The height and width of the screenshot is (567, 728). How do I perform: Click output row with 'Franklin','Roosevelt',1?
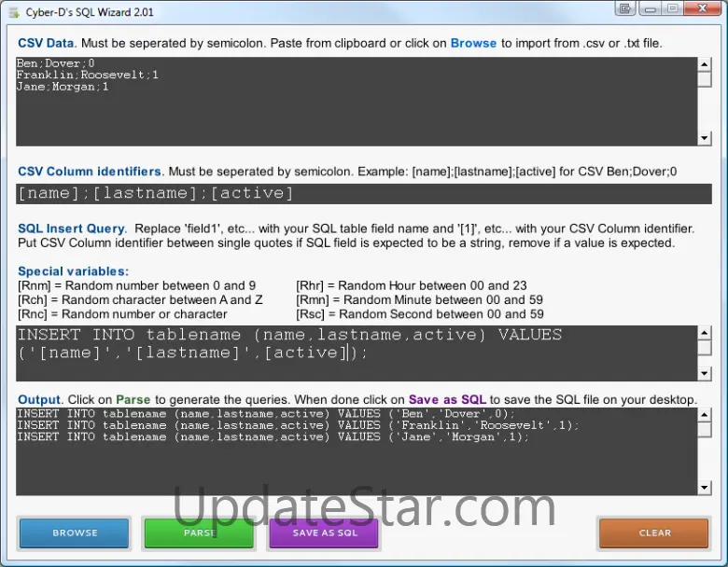coord(298,425)
